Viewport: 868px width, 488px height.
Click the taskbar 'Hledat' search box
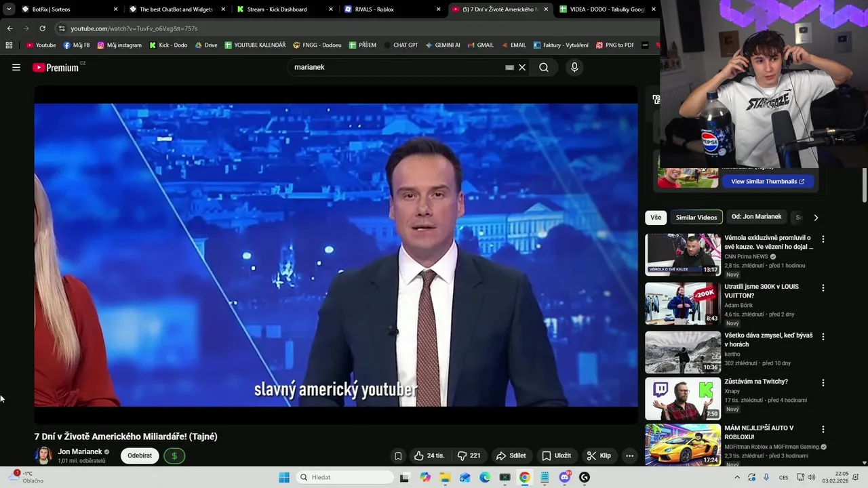344,477
